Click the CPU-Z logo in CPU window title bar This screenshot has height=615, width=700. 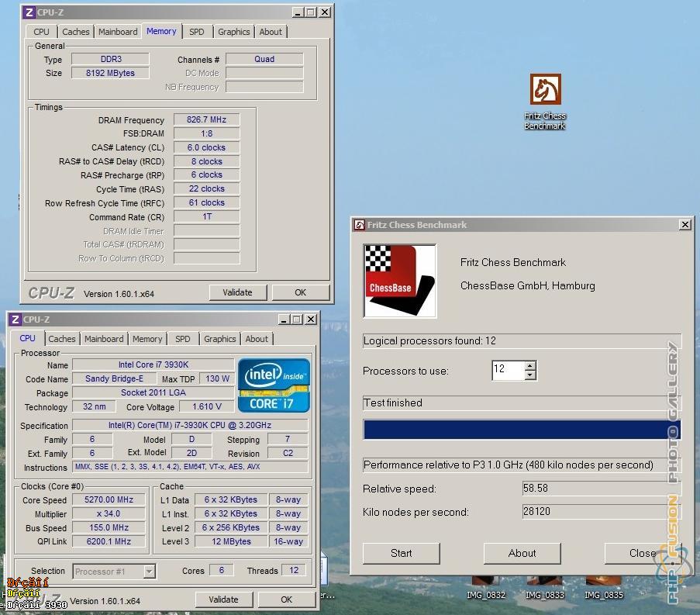[x=16, y=320]
